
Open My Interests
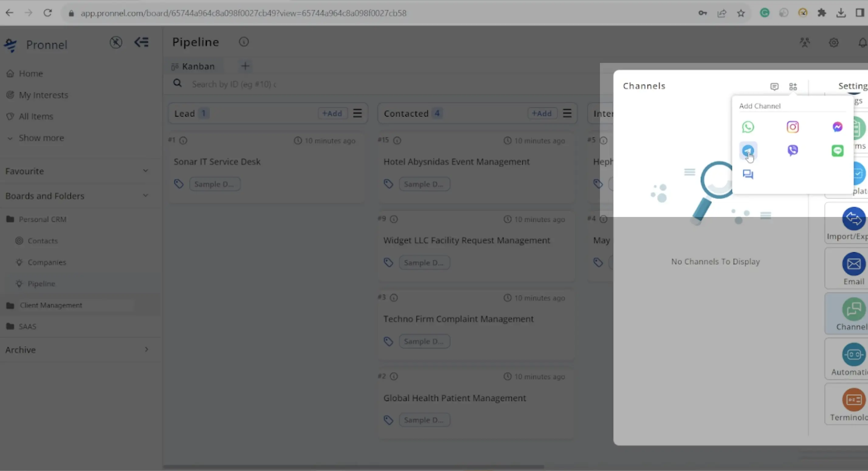coord(43,95)
